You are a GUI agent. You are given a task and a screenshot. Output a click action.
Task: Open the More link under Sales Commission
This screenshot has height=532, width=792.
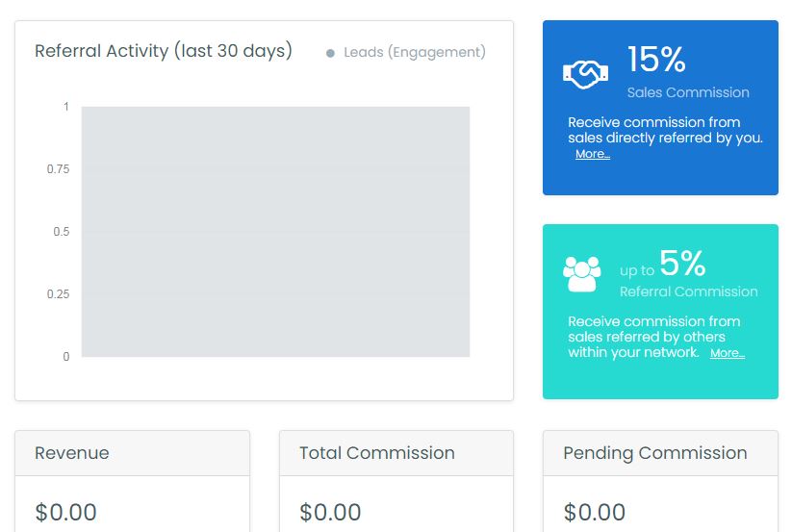[x=592, y=154]
